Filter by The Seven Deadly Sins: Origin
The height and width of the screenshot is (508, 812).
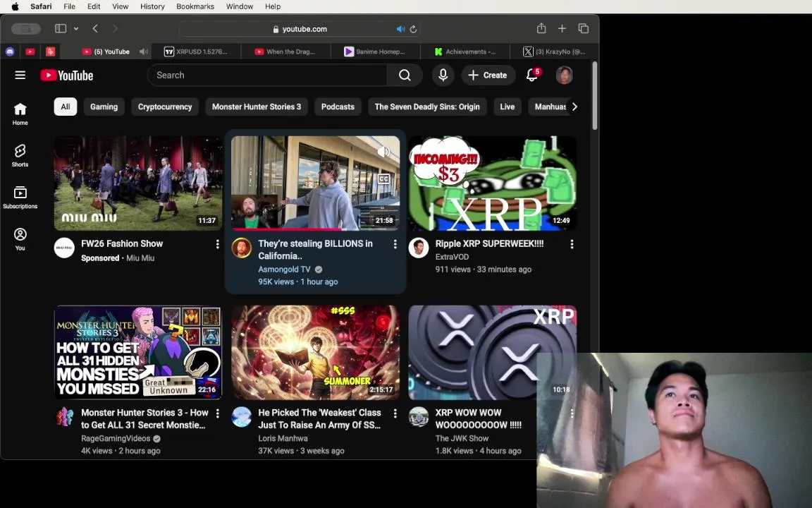[427, 107]
